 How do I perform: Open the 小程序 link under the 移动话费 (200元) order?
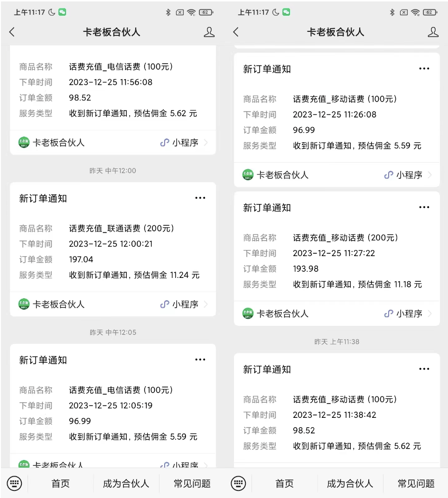coord(408,314)
